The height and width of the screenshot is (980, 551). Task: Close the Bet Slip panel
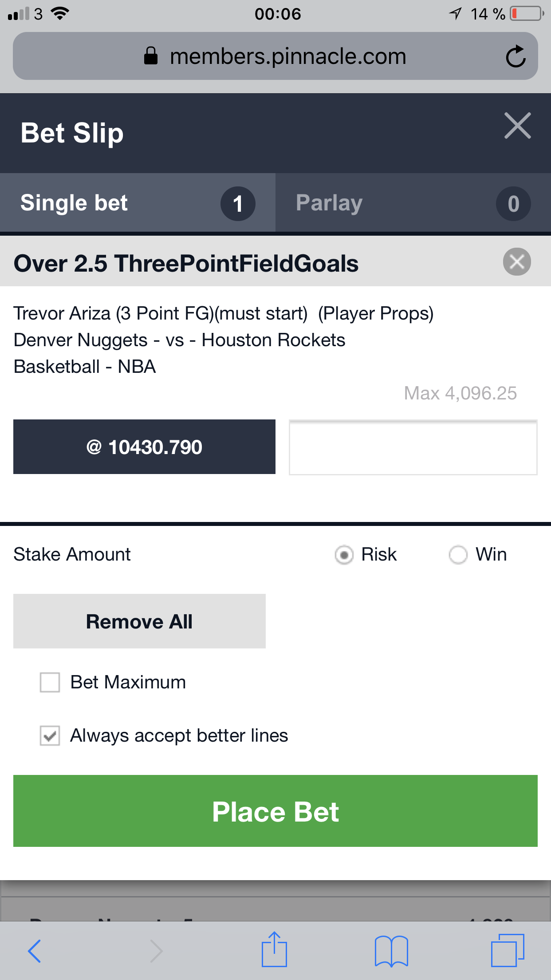[517, 126]
